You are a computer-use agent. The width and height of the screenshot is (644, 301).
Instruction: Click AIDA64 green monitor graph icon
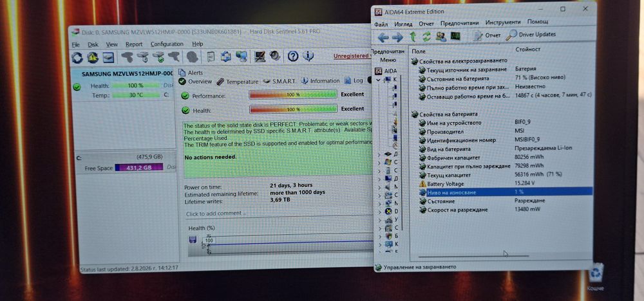pos(455,36)
